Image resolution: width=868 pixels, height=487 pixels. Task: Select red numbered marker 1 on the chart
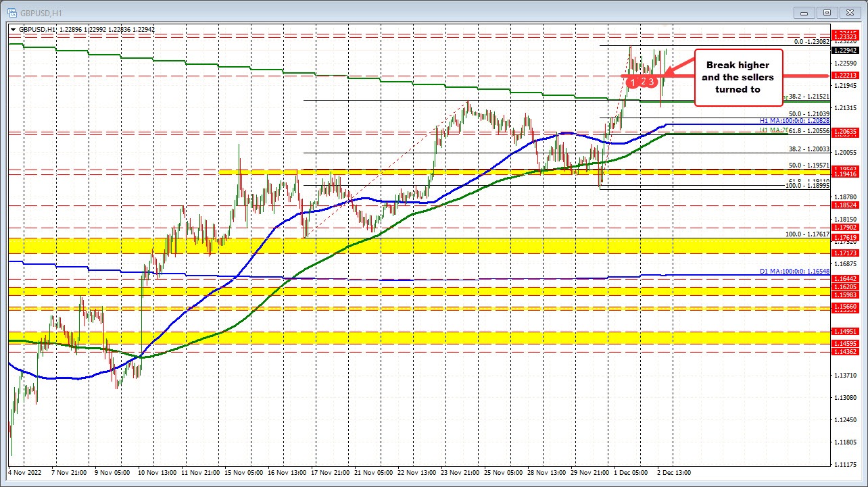tap(633, 81)
